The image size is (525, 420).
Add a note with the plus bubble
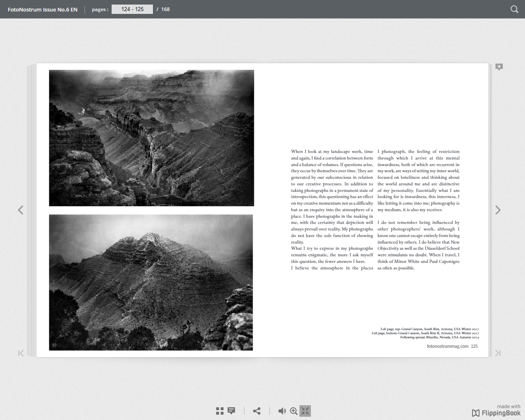(499, 67)
